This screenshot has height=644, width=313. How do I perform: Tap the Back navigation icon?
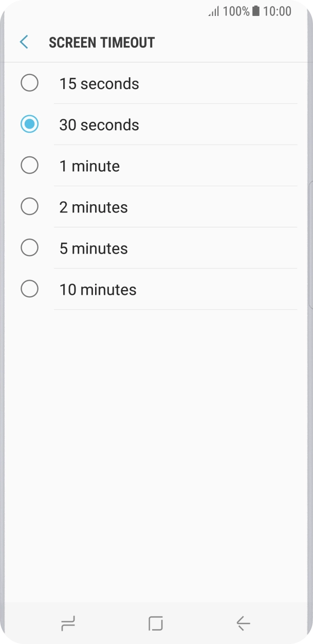pos(243,622)
